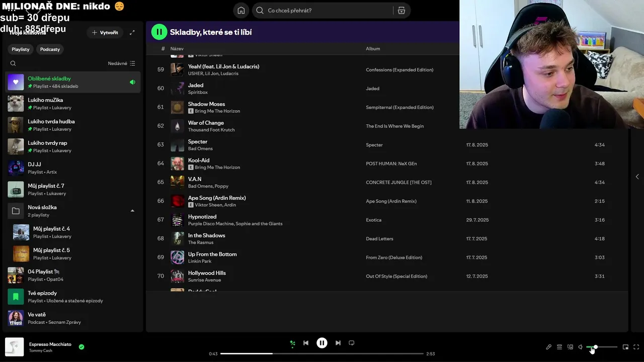Mute audio with speaker icon
Screen dimensions: 644x362
581,347
